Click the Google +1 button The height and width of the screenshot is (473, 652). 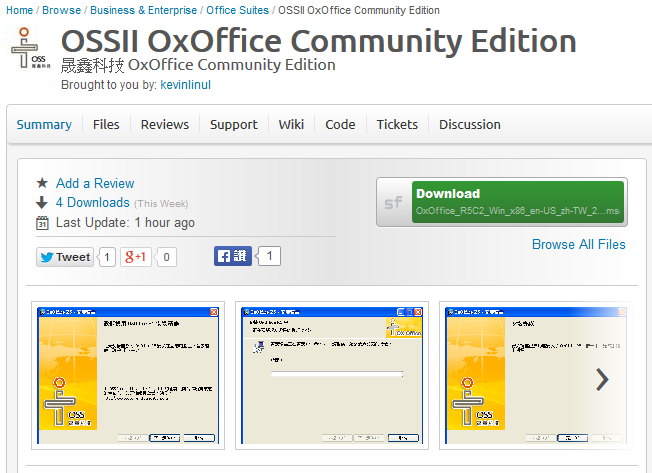click(136, 257)
